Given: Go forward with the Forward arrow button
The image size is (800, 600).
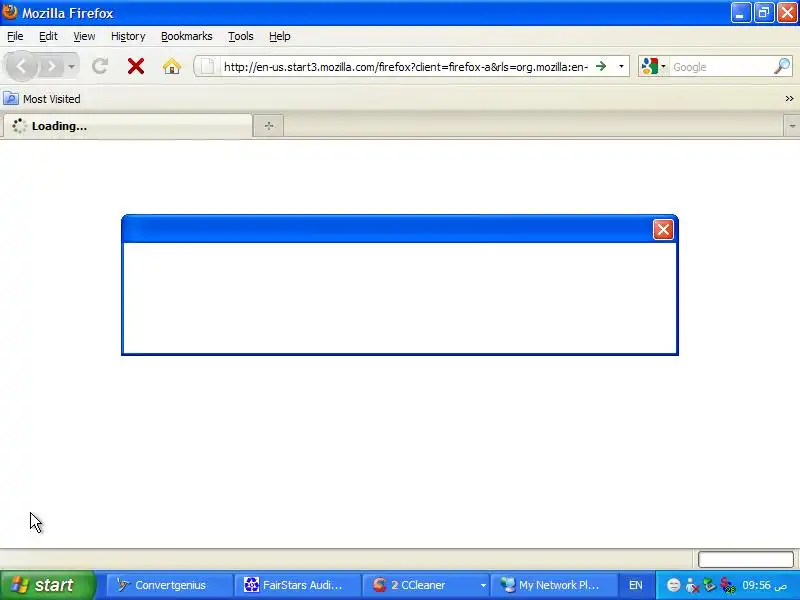Looking at the screenshot, I should click(51, 66).
